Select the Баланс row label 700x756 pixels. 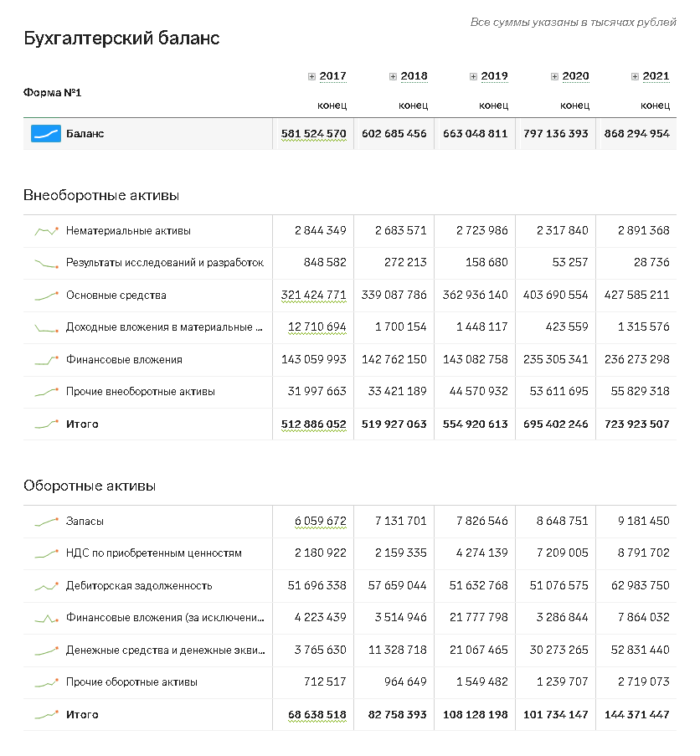(85, 134)
